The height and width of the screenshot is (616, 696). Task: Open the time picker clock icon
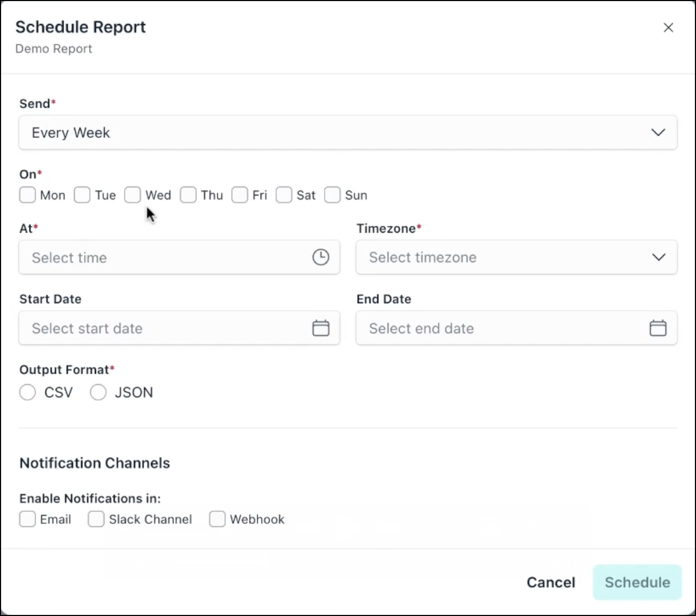320,257
